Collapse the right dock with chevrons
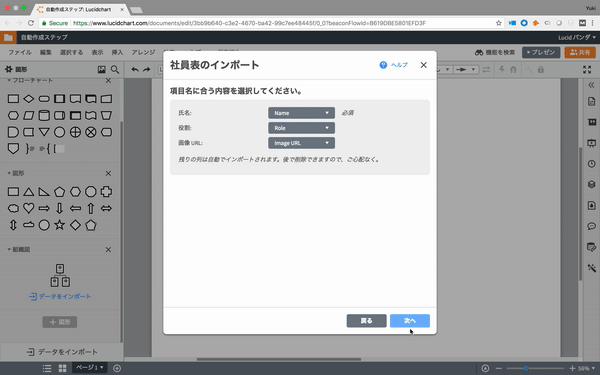This screenshot has height=375, width=600. click(591, 85)
